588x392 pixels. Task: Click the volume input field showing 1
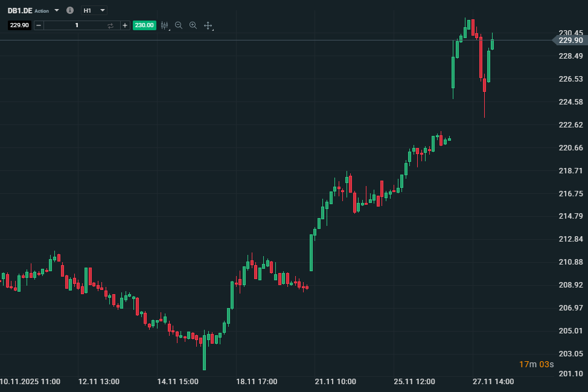[x=76, y=25]
